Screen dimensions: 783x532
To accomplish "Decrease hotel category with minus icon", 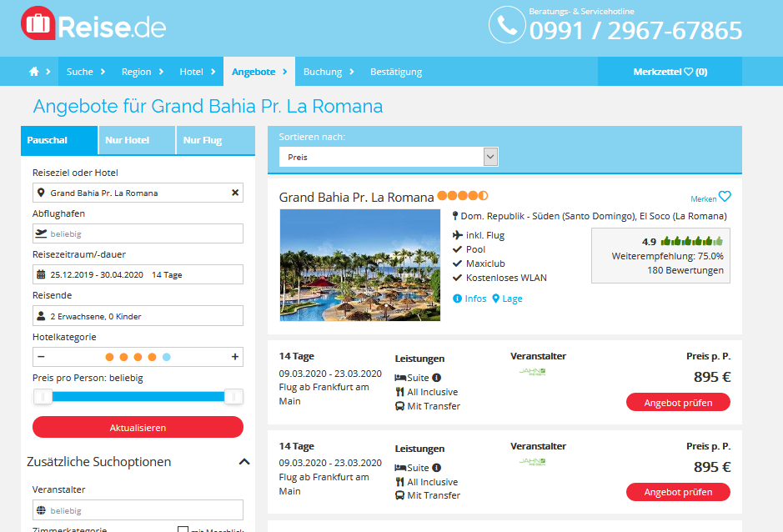I will [x=42, y=357].
